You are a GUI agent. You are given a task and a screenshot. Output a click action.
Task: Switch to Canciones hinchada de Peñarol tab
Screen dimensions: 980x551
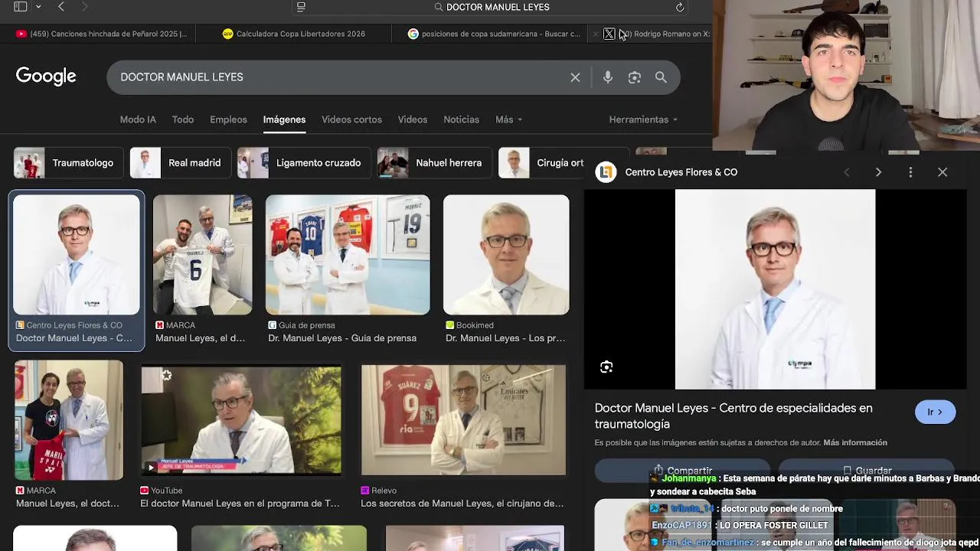click(x=101, y=34)
